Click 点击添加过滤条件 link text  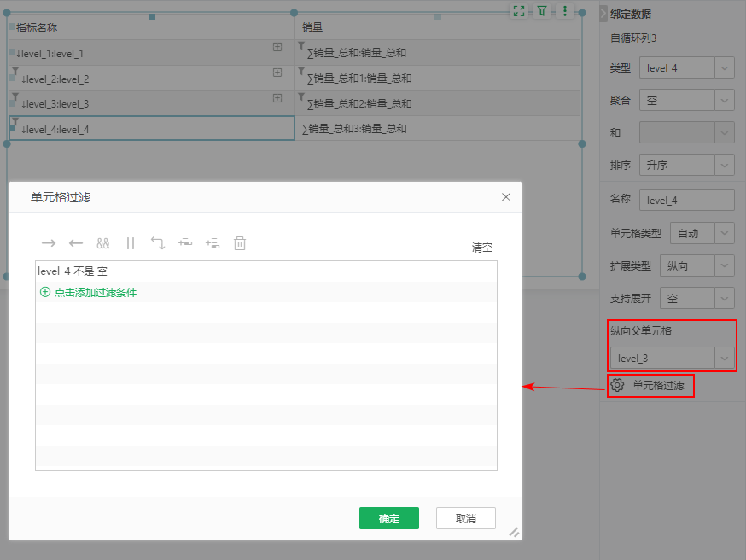click(95, 293)
